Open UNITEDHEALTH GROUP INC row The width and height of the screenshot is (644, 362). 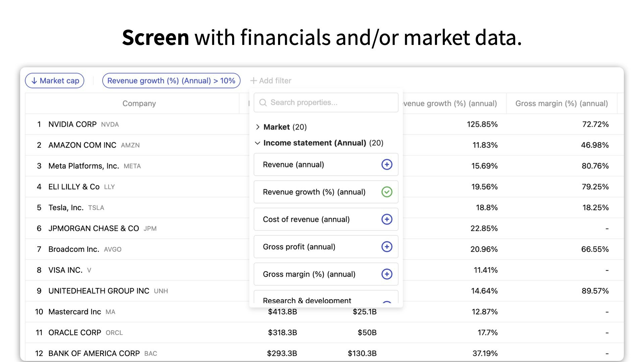point(324,291)
